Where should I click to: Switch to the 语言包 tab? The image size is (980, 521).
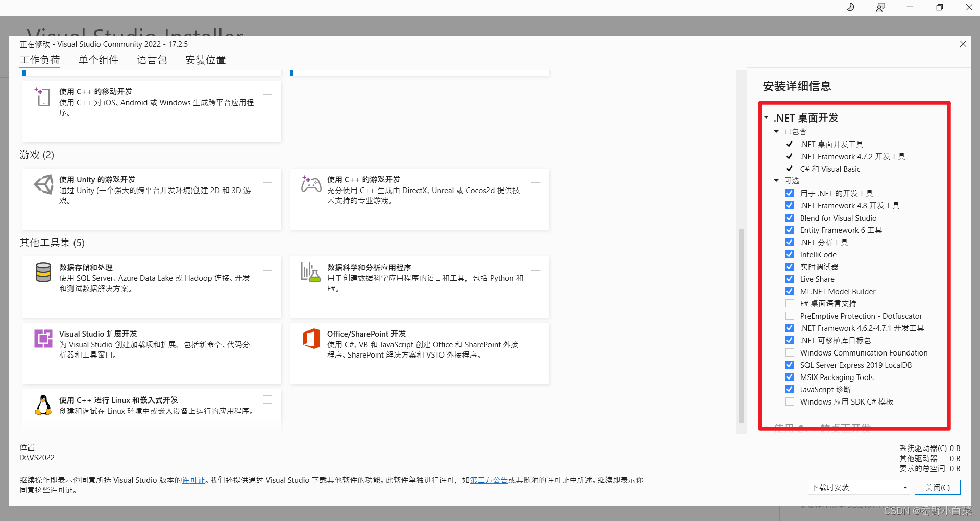152,60
